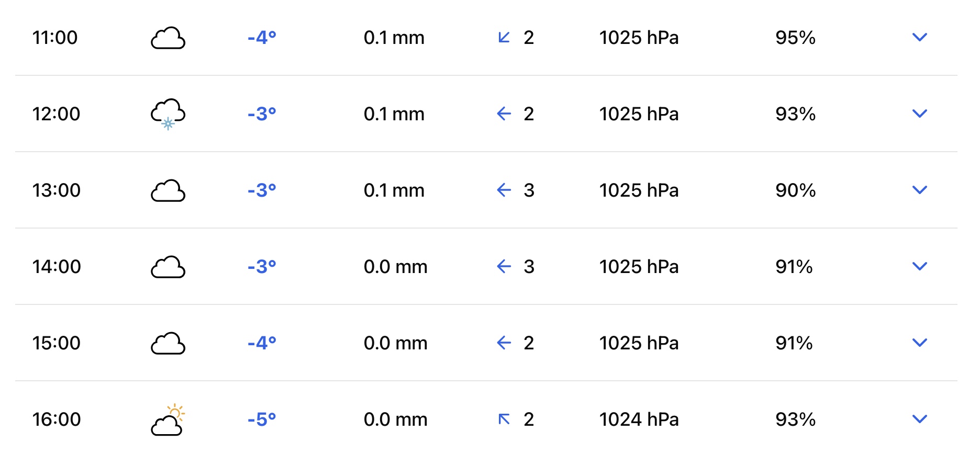Click the -4° temperature at 15:00
This screenshot has height=454, width=980.
point(262,343)
